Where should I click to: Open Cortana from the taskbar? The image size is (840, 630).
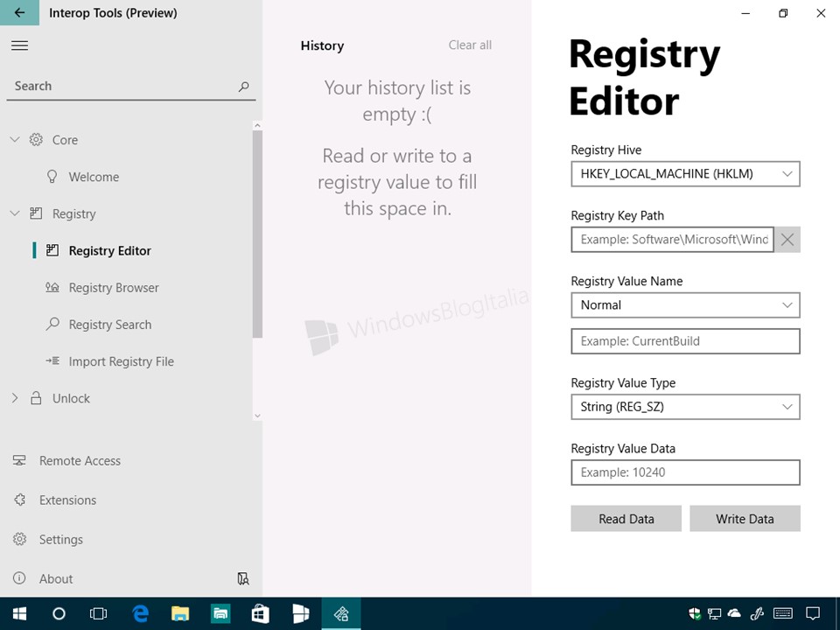[x=59, y=614]
